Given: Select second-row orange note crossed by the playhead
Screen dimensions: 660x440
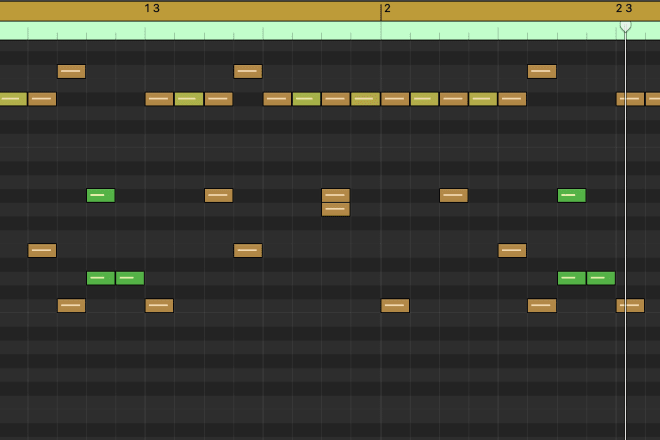Looking at the screenshot, I should [x=630, y=99].
